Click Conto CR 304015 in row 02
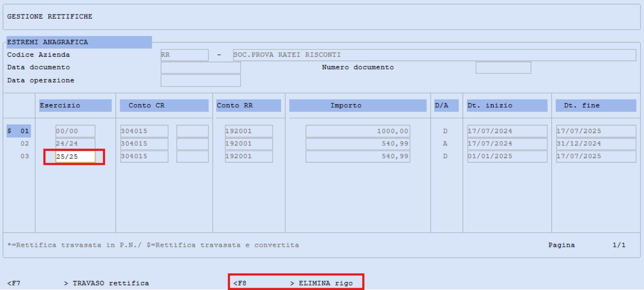 click(x=144, y=144)
